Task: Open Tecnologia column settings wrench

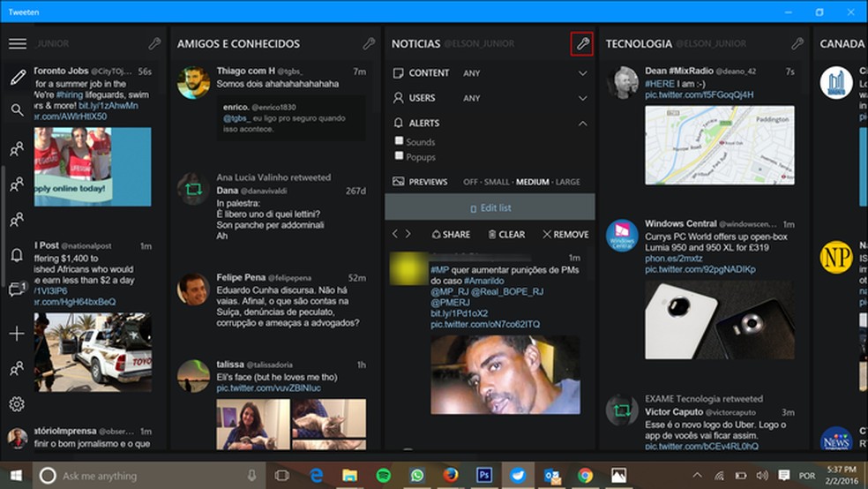Action: [797, 43]
